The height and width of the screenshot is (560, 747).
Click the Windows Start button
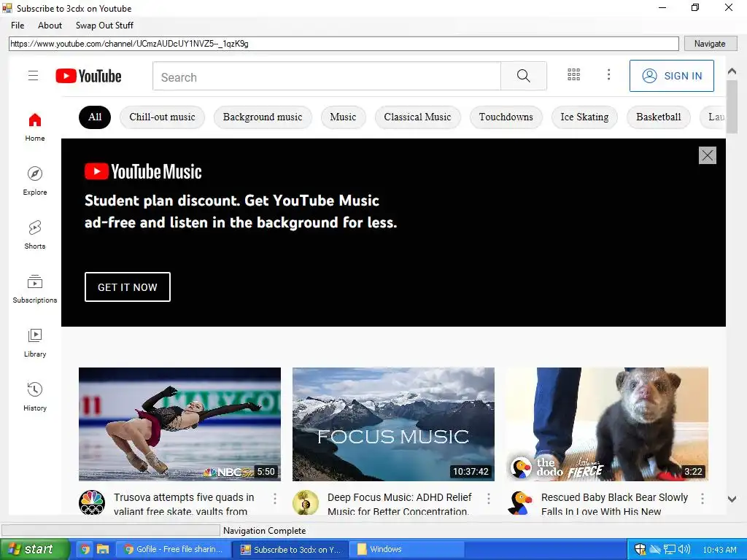(34, 550)
